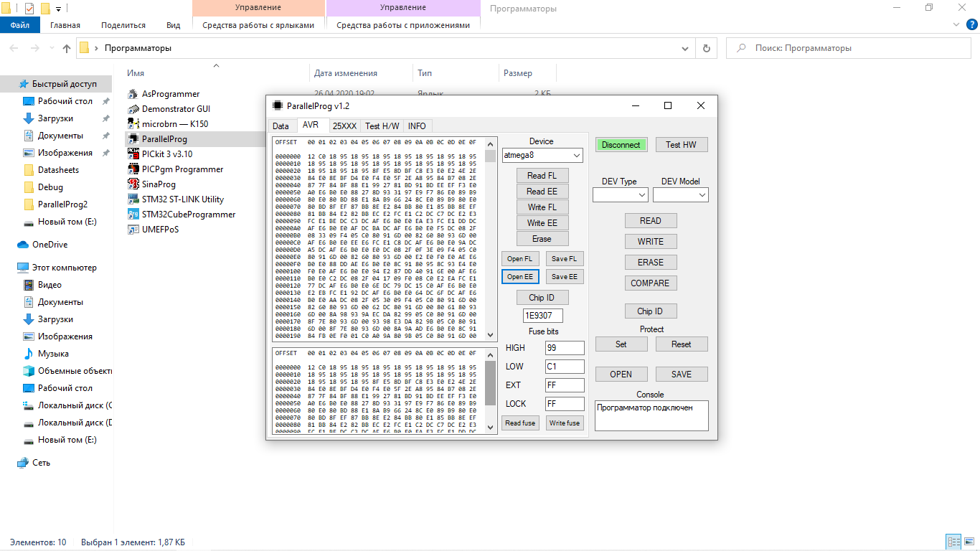
Task: Switch to the 25XXX tab
Action: click(344, 126)
